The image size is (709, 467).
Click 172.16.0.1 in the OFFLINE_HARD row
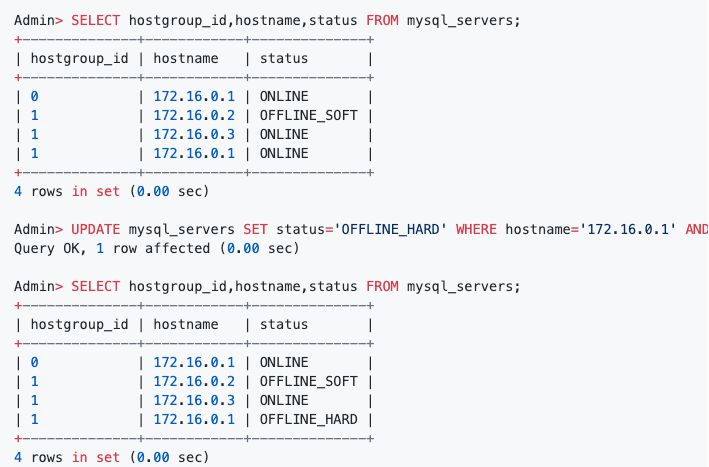[x=194, y=419]
